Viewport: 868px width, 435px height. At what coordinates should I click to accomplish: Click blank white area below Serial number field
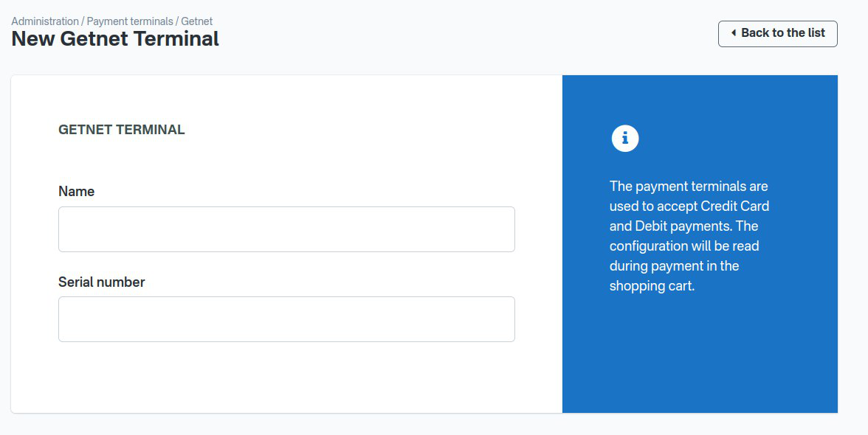pos(286,376)
